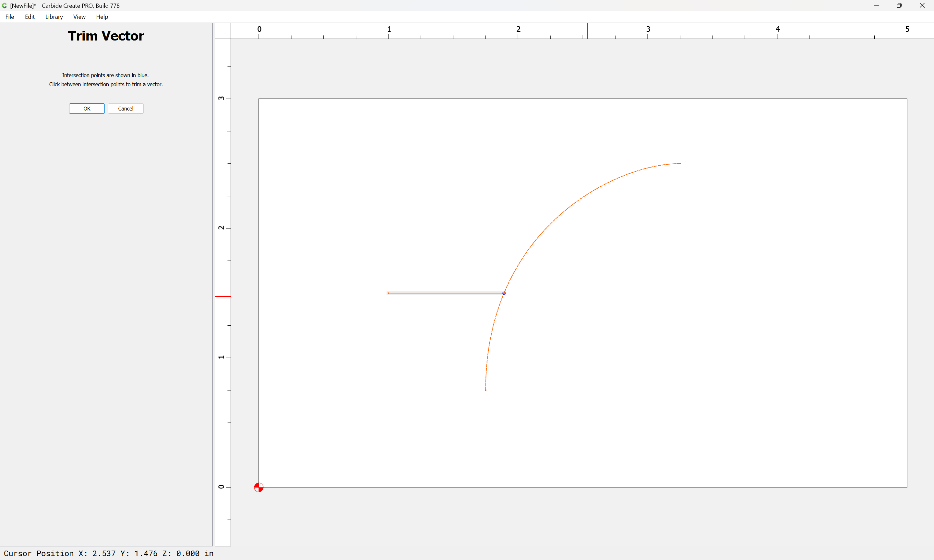Screen dimensions: 934x560
Task: Click the left endpoint of the horizontal line
Action: tap(389, 293)
